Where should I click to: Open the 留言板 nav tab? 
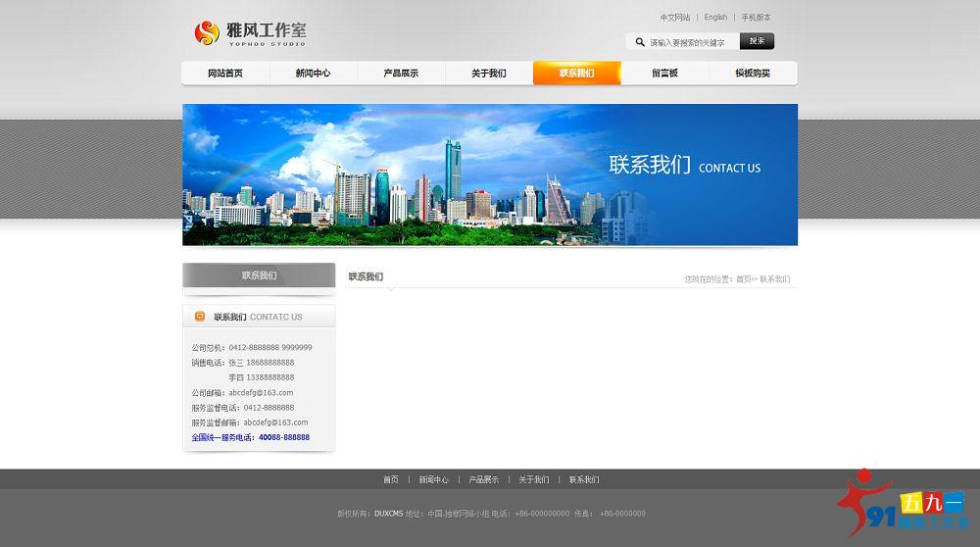point(665,74)
